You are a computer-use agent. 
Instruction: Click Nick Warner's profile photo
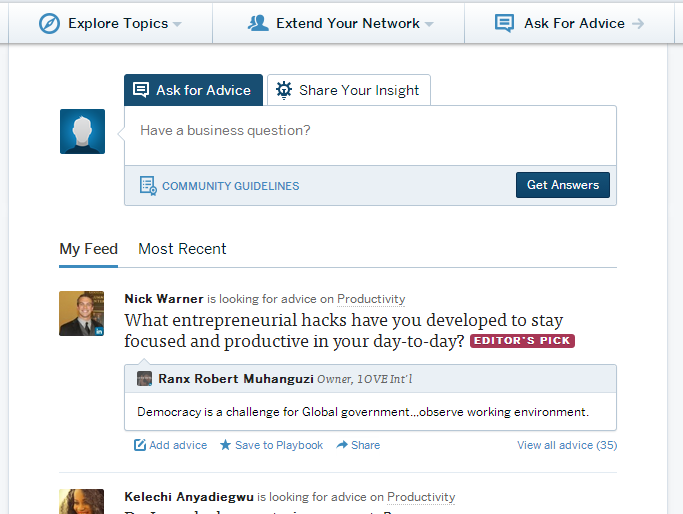pos(82,313)
